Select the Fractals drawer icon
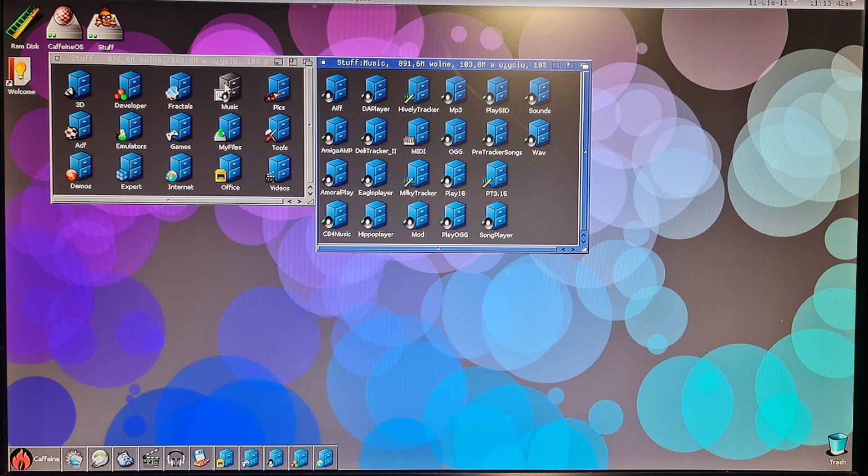Image resolution: width=868 pixels, height=476 pixels. click(180, 88)
